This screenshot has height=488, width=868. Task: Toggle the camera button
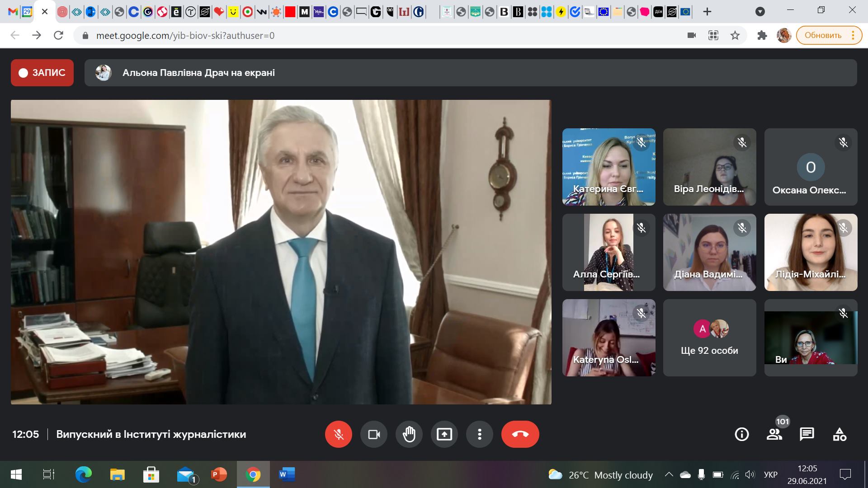tap(374, 434)
